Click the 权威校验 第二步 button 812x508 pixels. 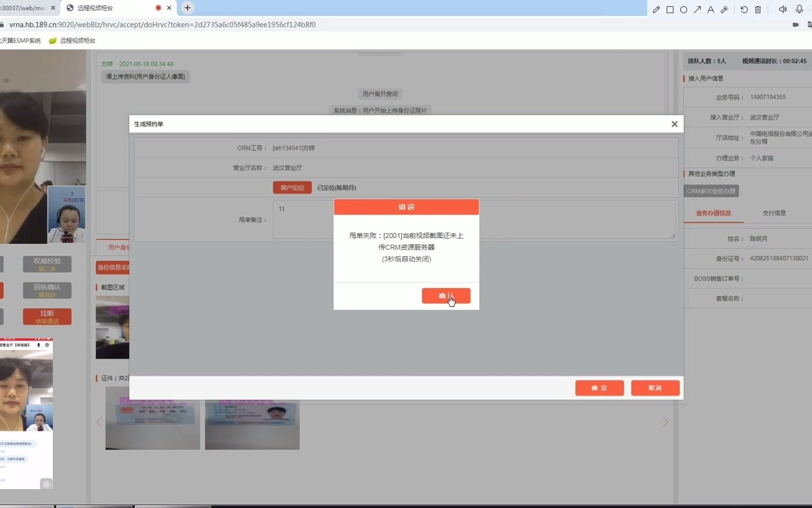tap(47, 264)
